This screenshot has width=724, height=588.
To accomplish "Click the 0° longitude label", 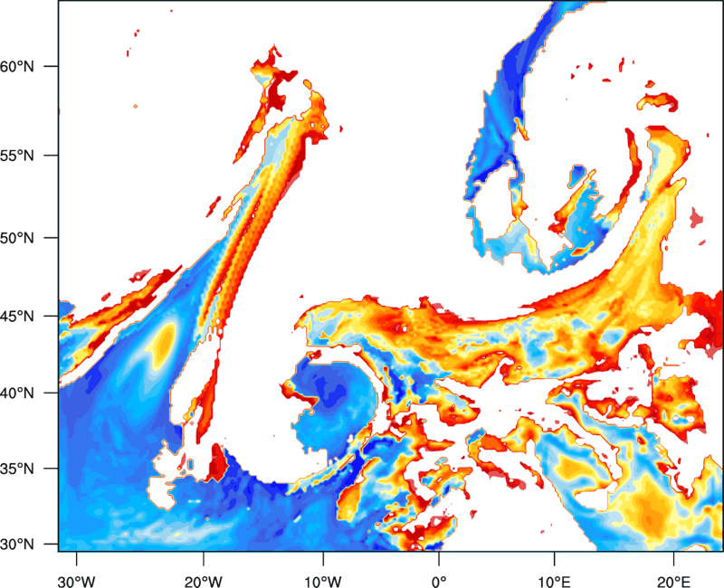I will [439, 581].
